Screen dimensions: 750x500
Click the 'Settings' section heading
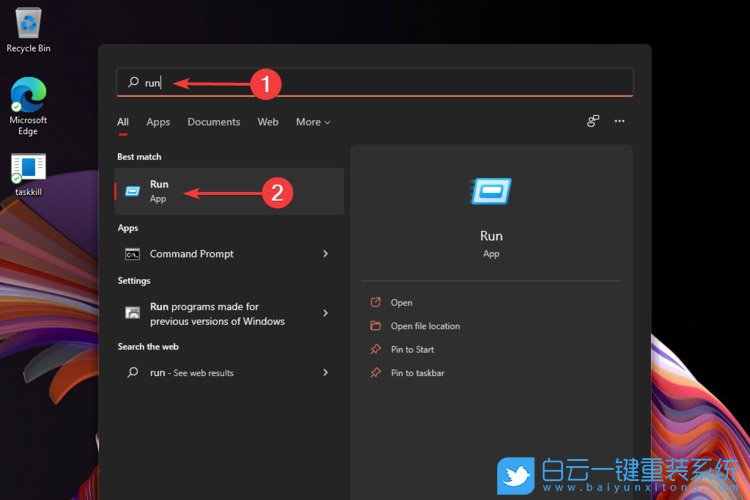(134, 280)
